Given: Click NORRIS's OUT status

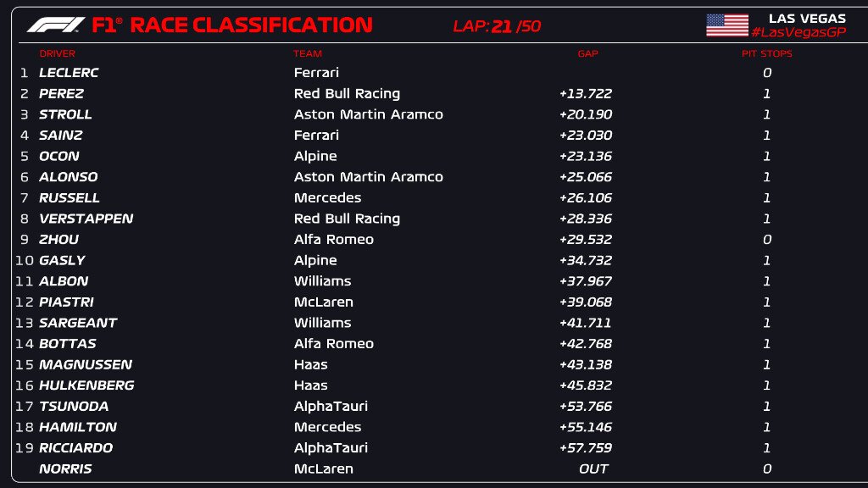Looking at the screenshot, I should [x=593, y=469].
